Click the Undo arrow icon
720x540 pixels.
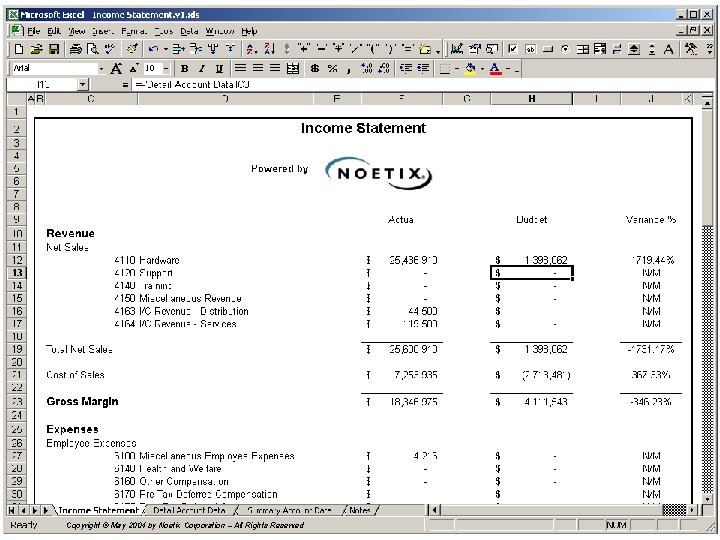(x=153, y=49)
